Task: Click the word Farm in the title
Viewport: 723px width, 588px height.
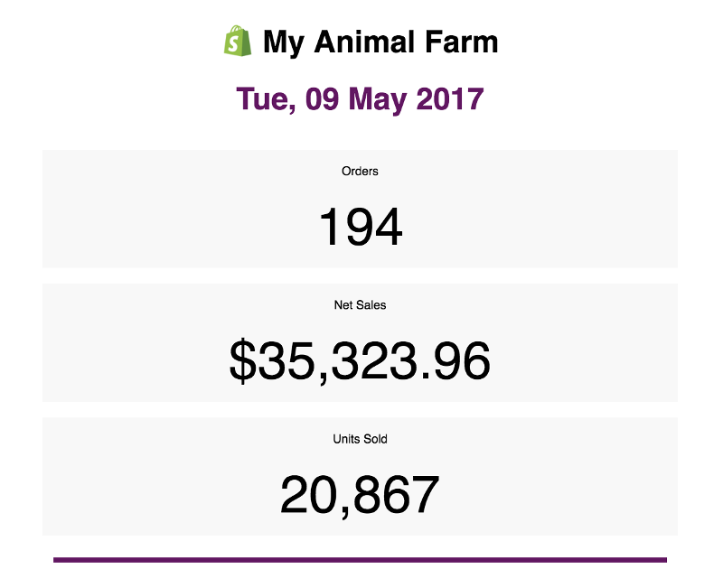Action: point(462,42)
